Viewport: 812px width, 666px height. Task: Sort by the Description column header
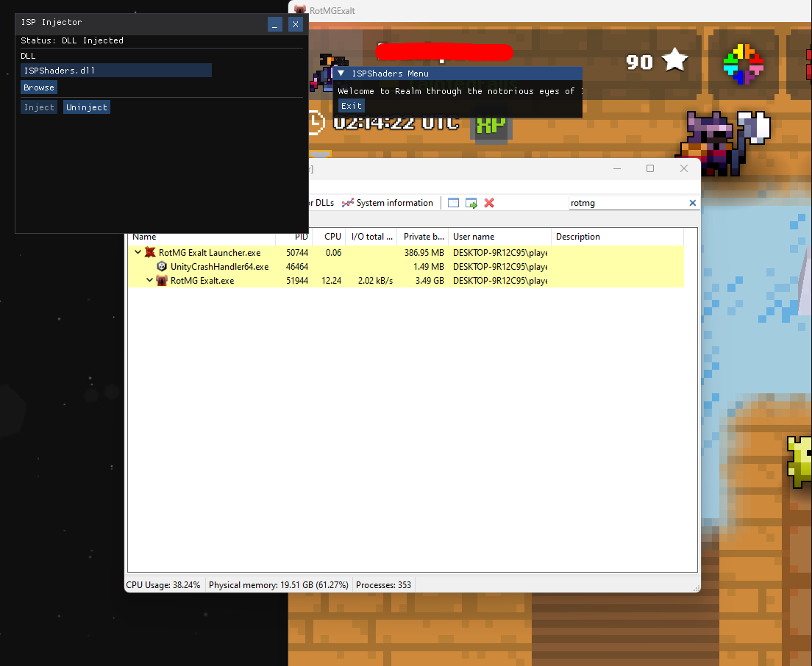(617, 237)
